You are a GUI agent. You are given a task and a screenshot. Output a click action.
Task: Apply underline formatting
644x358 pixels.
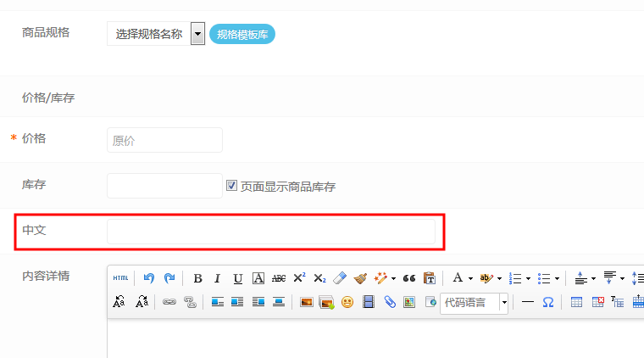coord(237,278)
